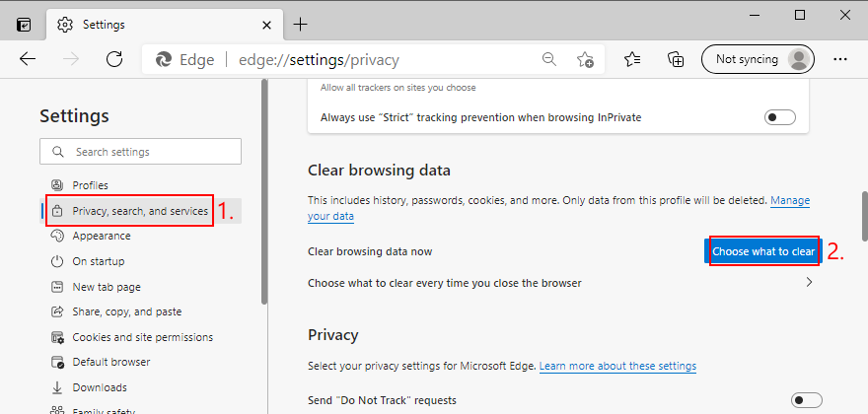Open the Appearance settings section
This screenshot has height=414, width=868.
click(102, 236)
